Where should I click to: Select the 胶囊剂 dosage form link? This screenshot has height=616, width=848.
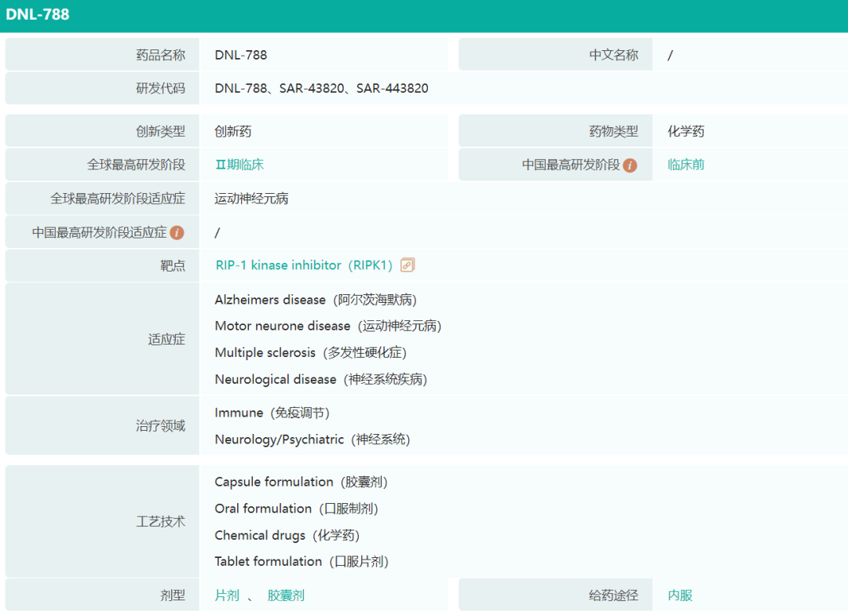click(286, 596)
